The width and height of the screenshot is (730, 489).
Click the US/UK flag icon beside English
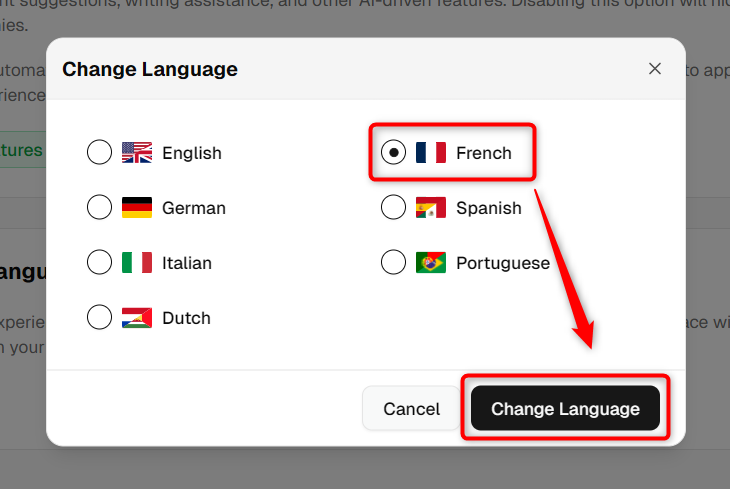click(137, 152)
